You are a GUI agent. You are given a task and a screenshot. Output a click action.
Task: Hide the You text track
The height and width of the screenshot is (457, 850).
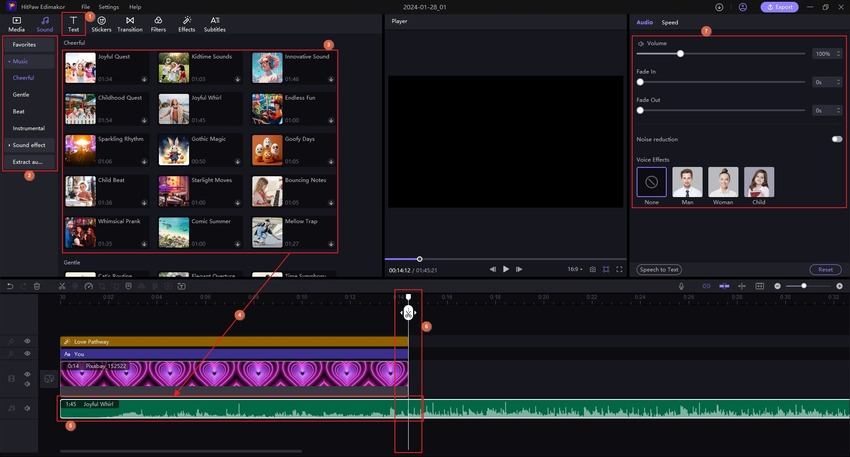click(27, 353)
